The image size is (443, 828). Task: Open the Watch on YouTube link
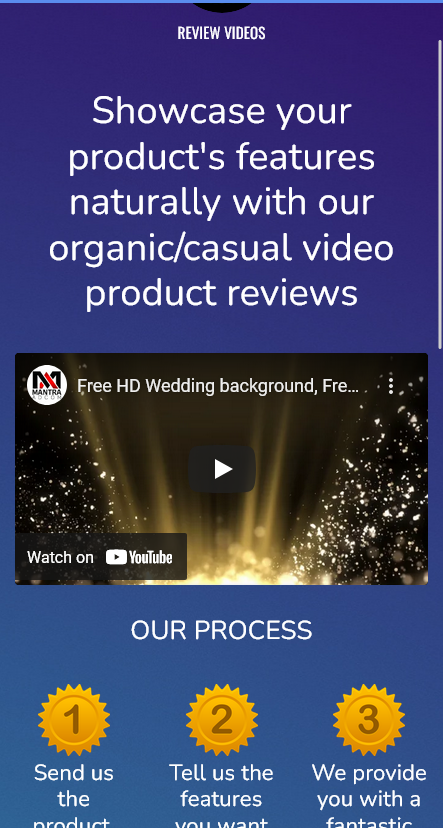pos(101,557)
